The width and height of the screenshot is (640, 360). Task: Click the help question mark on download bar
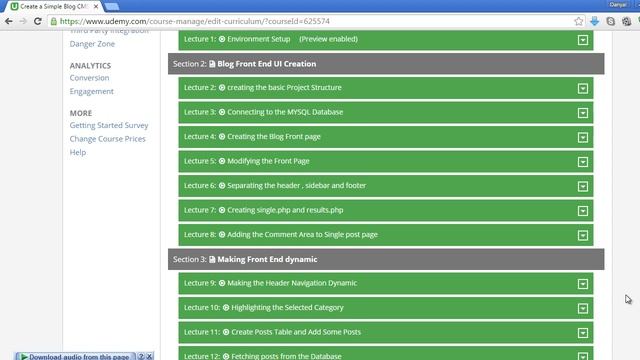(141, 356)
